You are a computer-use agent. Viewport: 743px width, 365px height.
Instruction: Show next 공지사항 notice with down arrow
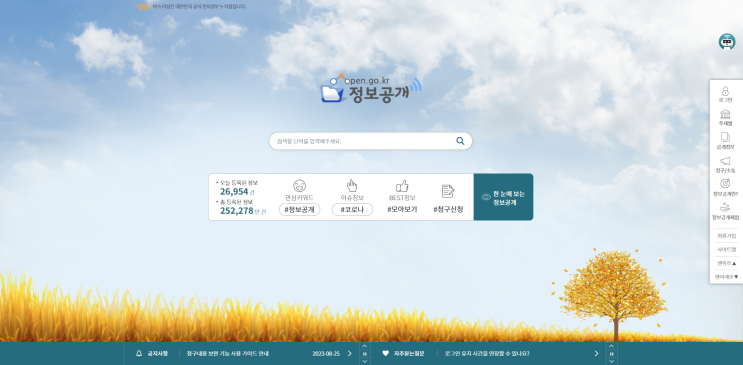pyautogui.click(x=364, y=361)
